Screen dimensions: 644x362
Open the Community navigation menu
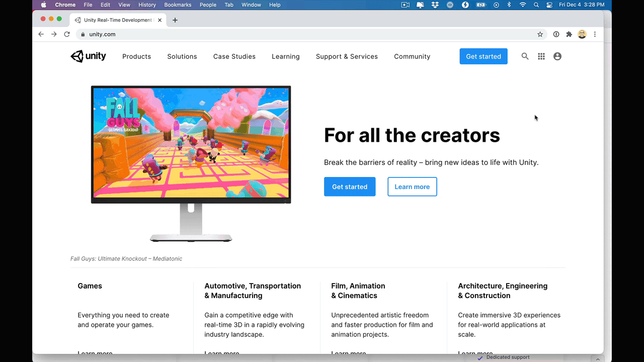point(412,56)
